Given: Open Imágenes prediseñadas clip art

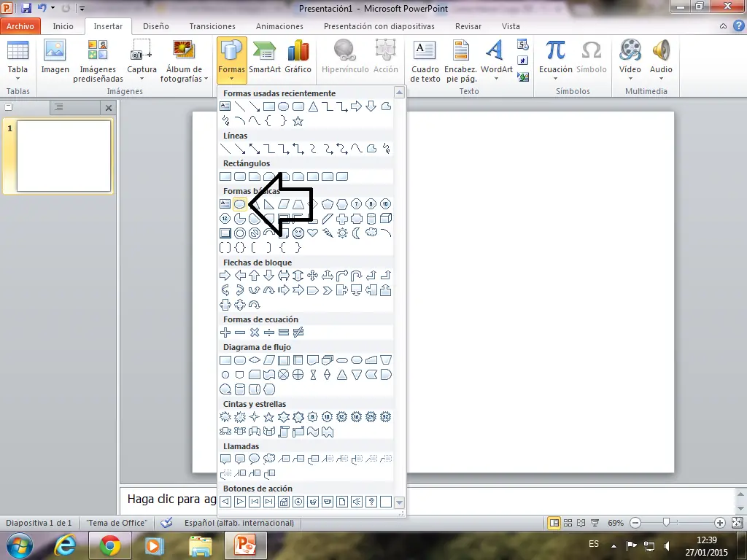Looking at the screenshot, I should pos(98,61).
